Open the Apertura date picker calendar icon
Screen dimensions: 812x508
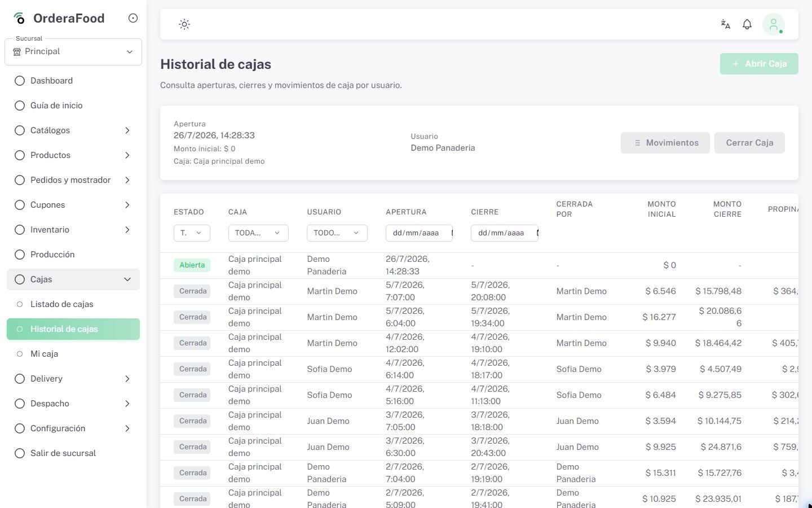click(x=452, y=233)
